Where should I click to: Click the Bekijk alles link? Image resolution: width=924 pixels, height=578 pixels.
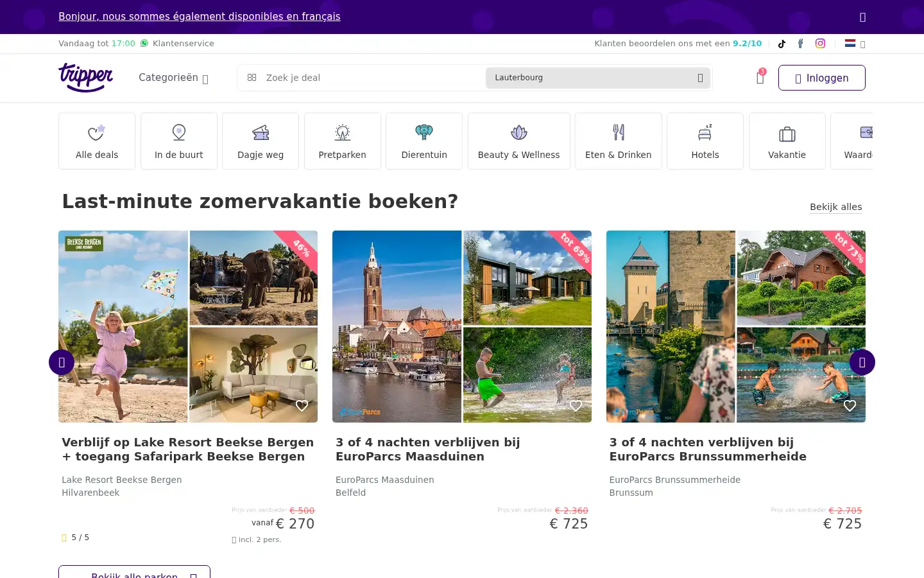(836, 207)
